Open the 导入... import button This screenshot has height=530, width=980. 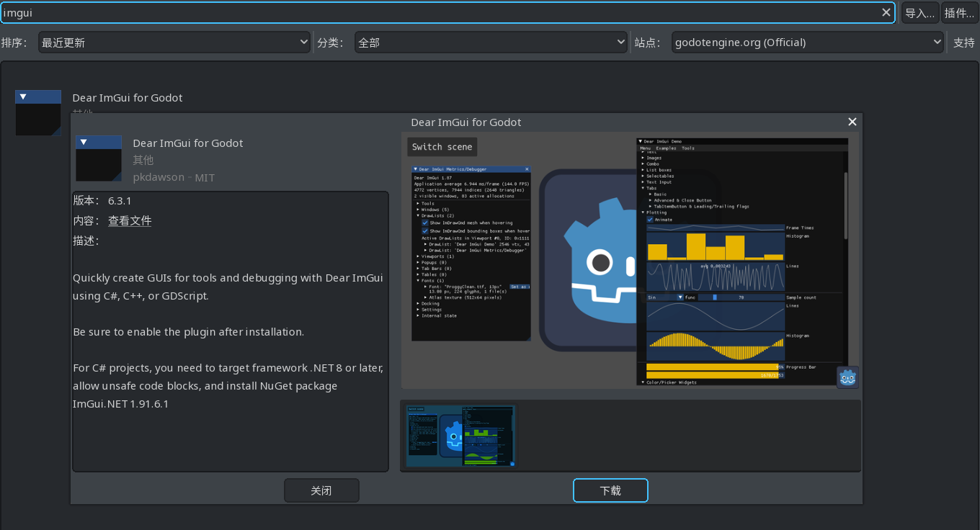pyautogui.click(x=919, y=12)
